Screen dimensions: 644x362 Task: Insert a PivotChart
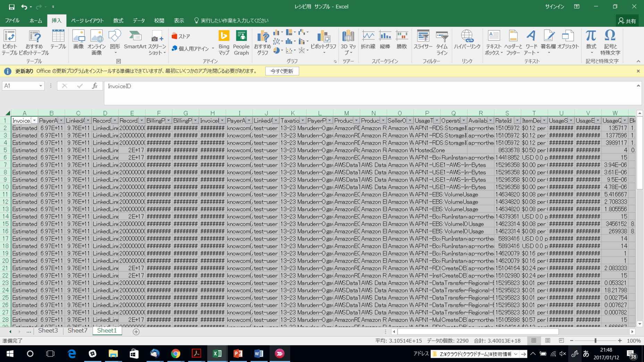pos(323,42)
